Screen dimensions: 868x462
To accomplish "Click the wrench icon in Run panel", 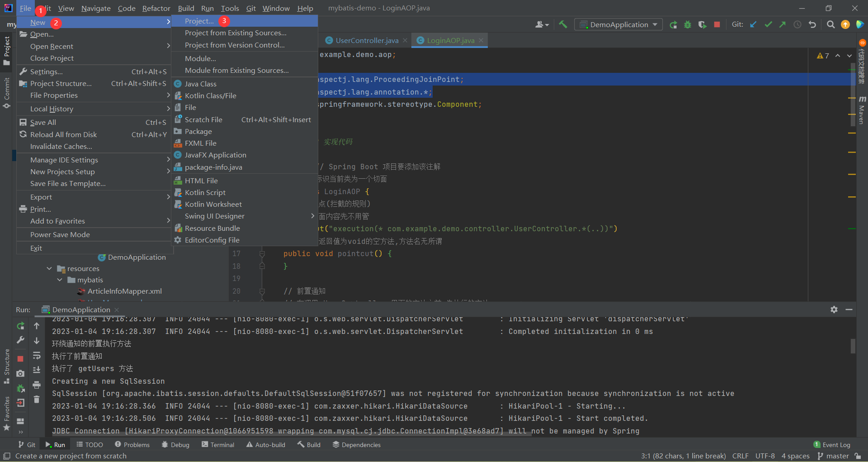I will (x=20, y=340).
